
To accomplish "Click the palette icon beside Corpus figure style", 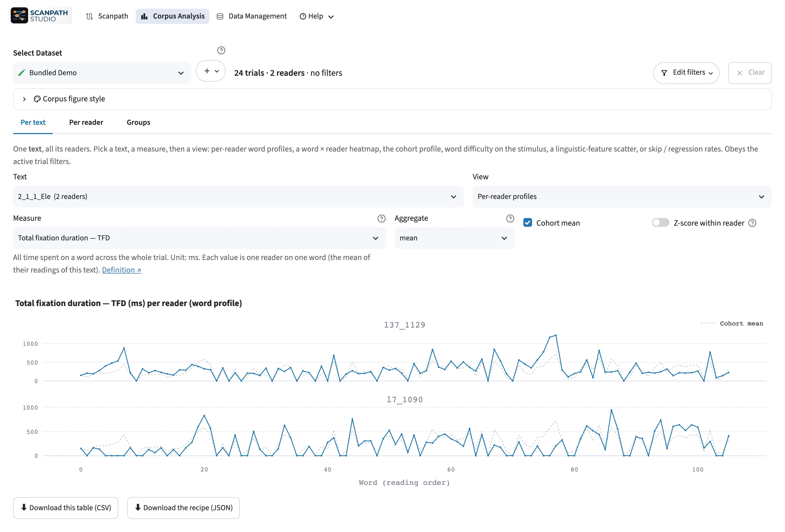I will (37, 99).
